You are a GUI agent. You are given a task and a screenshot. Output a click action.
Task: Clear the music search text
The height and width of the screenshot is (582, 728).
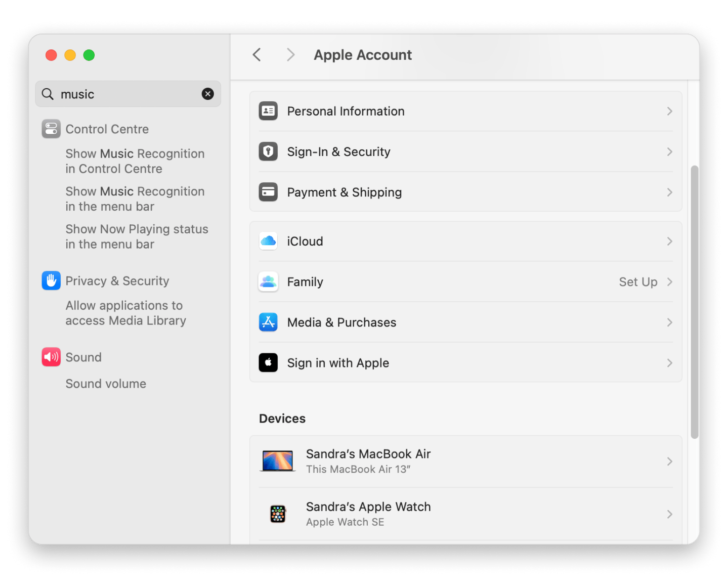(x=208, y=94)
